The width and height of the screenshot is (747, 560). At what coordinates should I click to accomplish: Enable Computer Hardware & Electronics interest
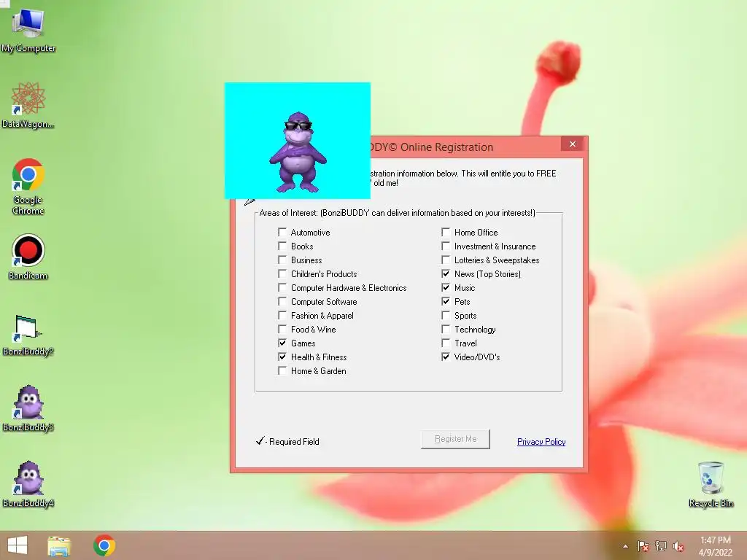coord(282,287)
